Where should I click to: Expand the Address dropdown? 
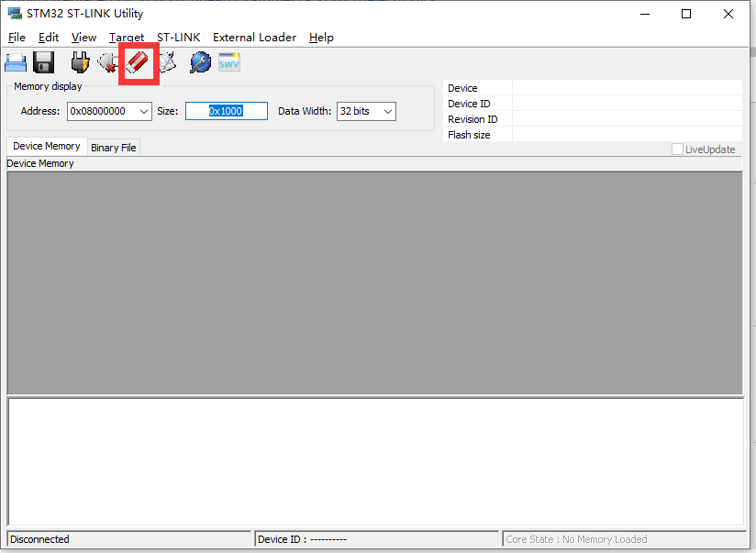pyautogui.click(x=144, y=111)
